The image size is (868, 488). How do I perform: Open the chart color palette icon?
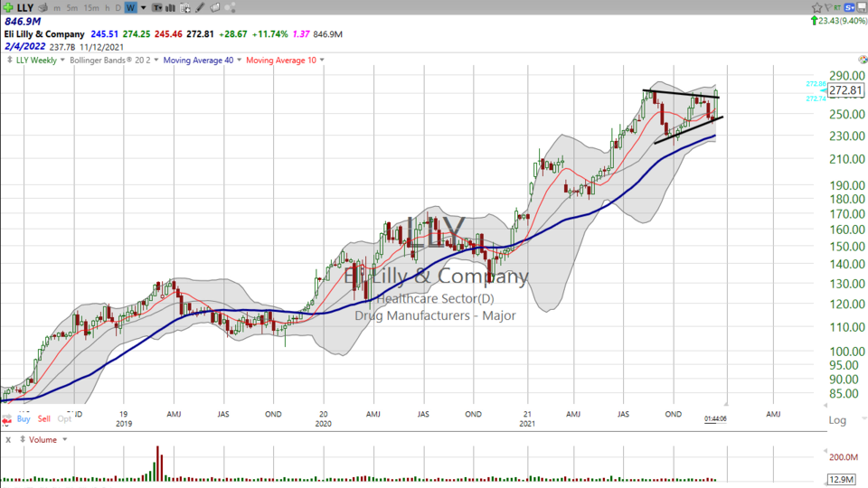(x=863, y=60)
